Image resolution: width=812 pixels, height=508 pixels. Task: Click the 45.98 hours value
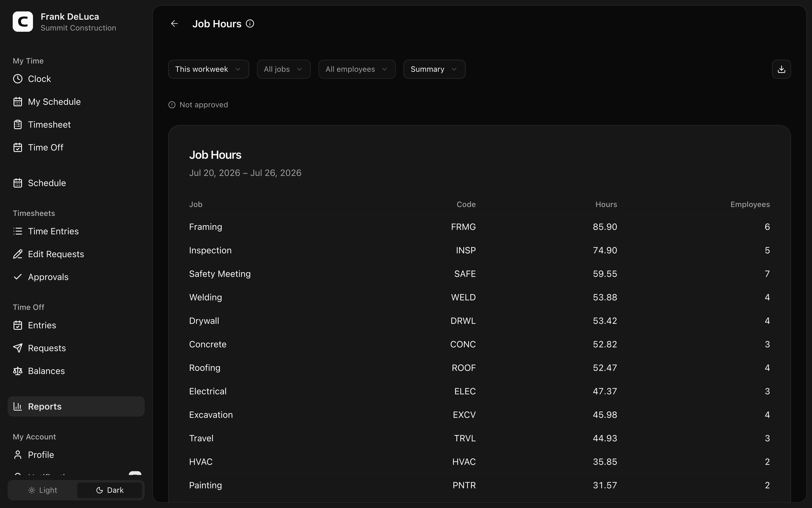click(605, 415)
